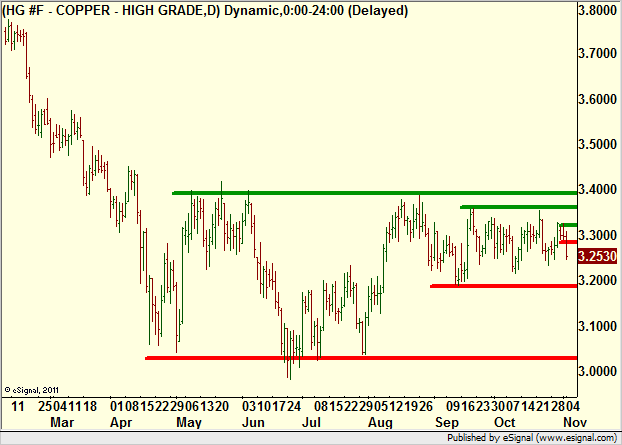Click the '© eSignal, 2011' copyright text
This screenshot has width=622, height=445.
[x=32, y=390]
